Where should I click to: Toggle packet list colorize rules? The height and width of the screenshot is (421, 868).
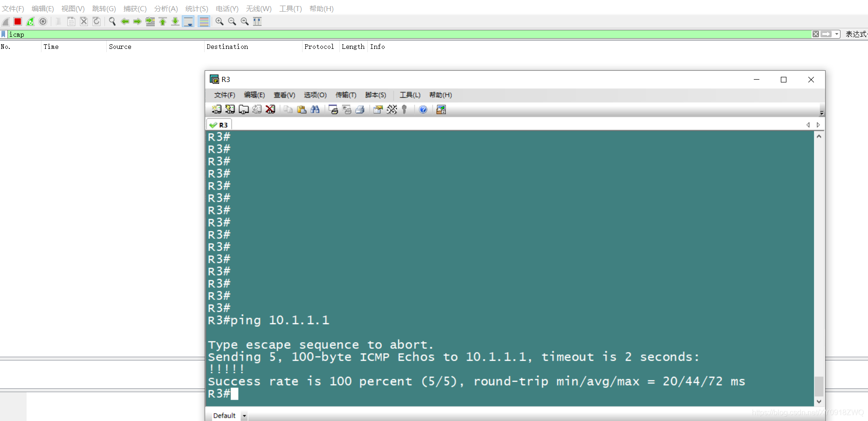coord(204,21)
